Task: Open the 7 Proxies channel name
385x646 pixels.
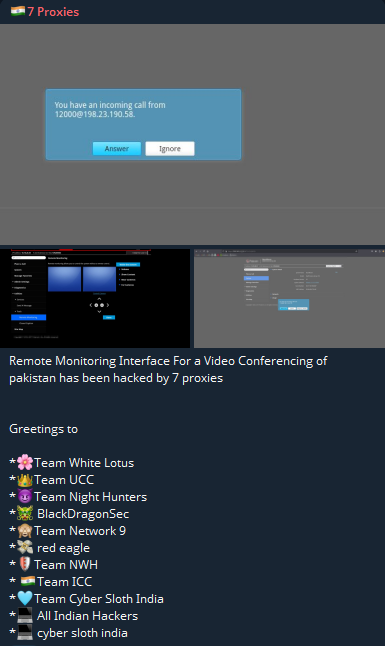Action: click(53, 12)
